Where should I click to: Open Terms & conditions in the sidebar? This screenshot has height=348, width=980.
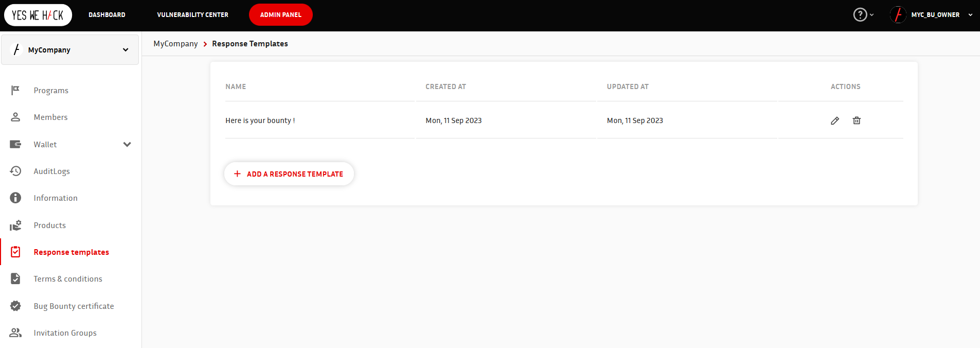coord(68,279)
